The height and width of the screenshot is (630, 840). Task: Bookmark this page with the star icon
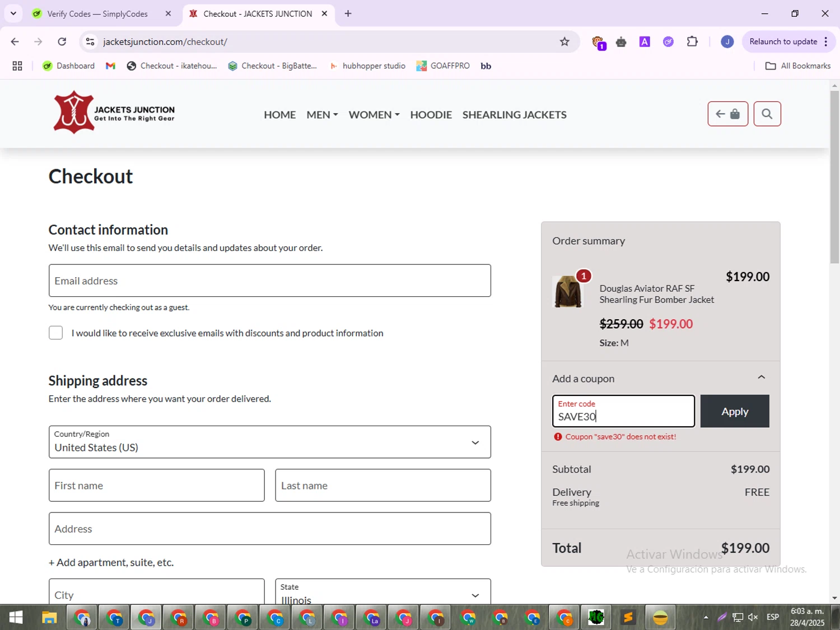564,41
